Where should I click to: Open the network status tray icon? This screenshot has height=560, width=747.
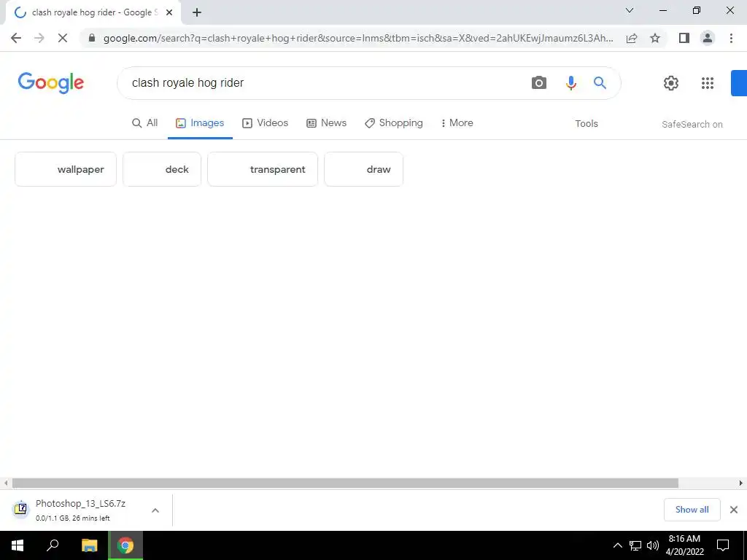coord(635,545)
